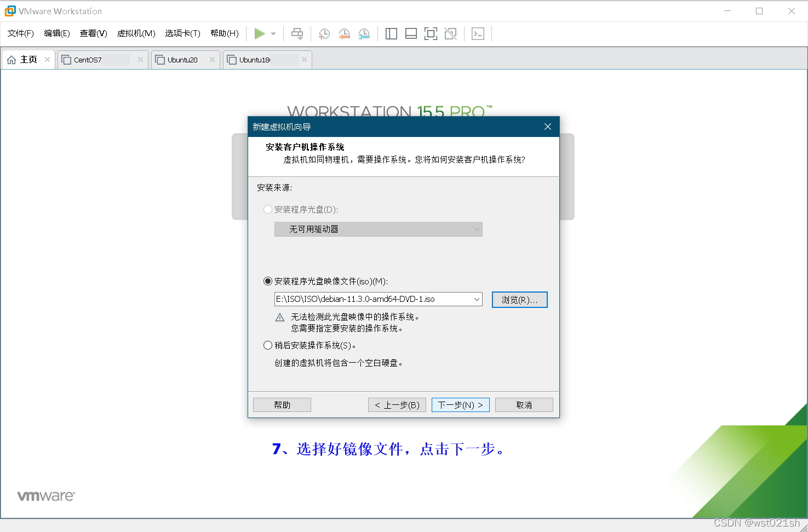Close the CentOS7 tab
The height and width of the screenshot is (532, 808).
tap(141, 60)
